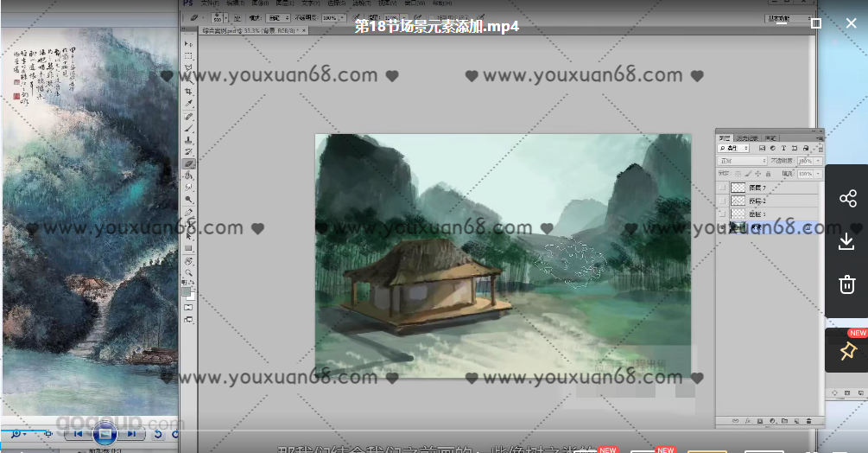Select the highlighted Eraser tool in toolbar
Screen dimensions: 868x453
tap(188, 164)
